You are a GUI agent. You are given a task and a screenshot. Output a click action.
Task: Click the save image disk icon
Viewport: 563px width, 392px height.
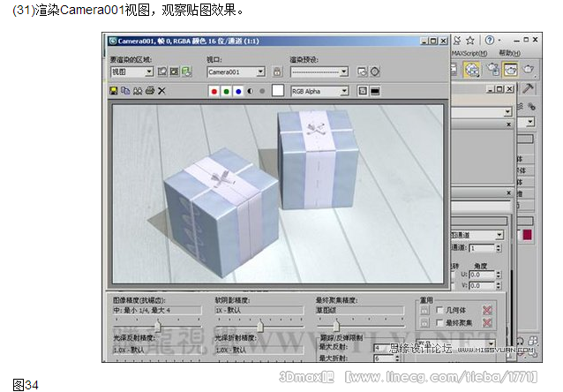(114, 91)
